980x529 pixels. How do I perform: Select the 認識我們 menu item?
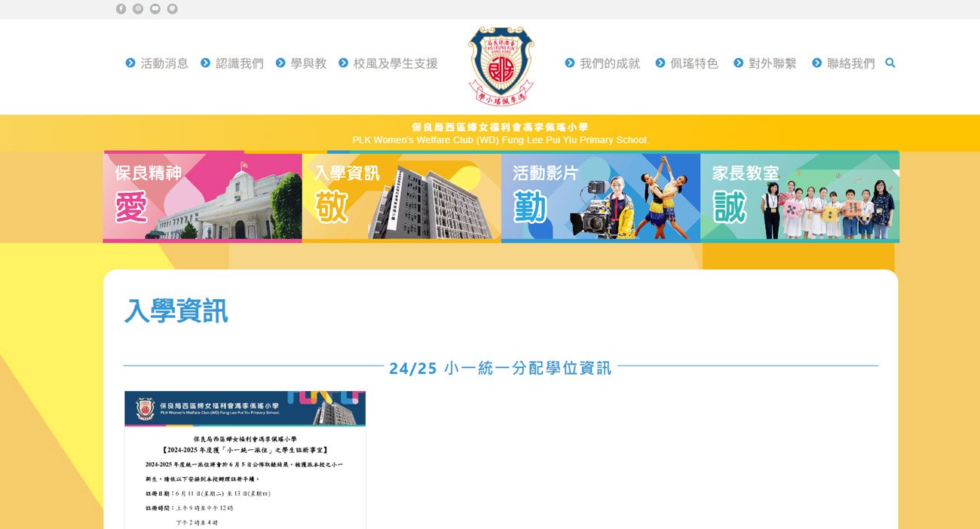click(240, 63)
